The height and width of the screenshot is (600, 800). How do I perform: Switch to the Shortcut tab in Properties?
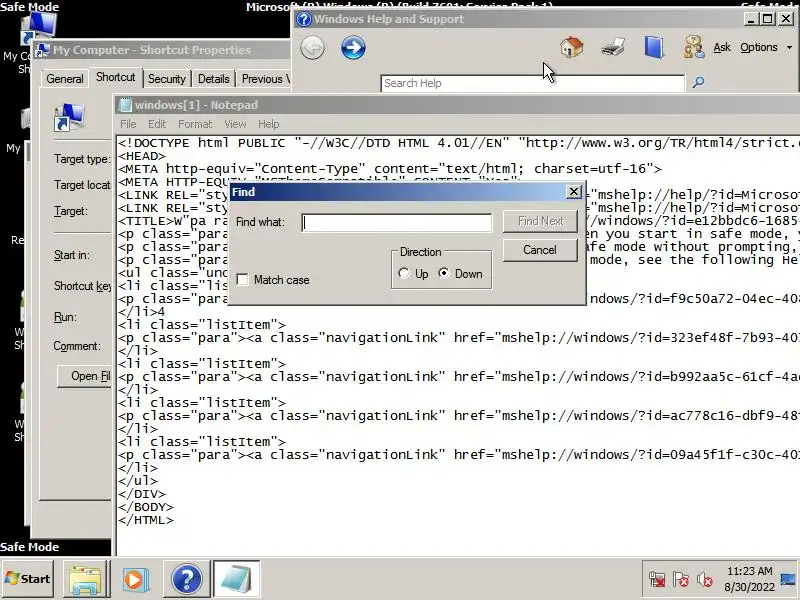[x=115, y=77]
